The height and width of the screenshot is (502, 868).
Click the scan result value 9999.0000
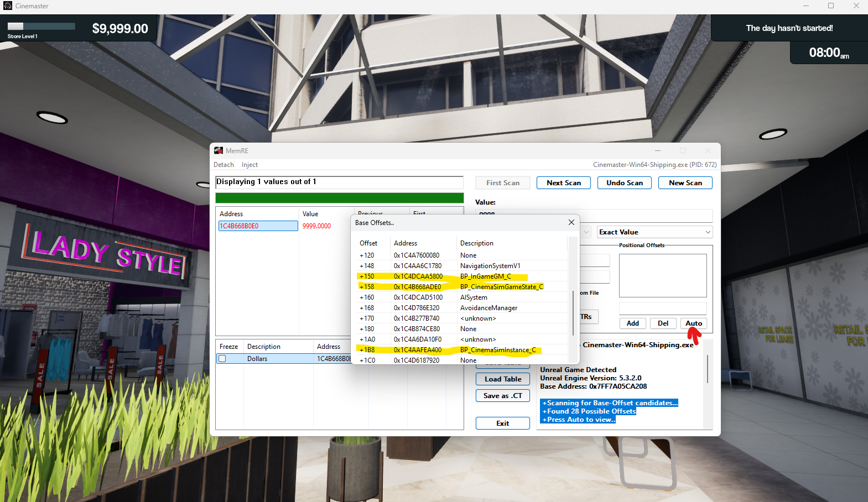(316, 226)
